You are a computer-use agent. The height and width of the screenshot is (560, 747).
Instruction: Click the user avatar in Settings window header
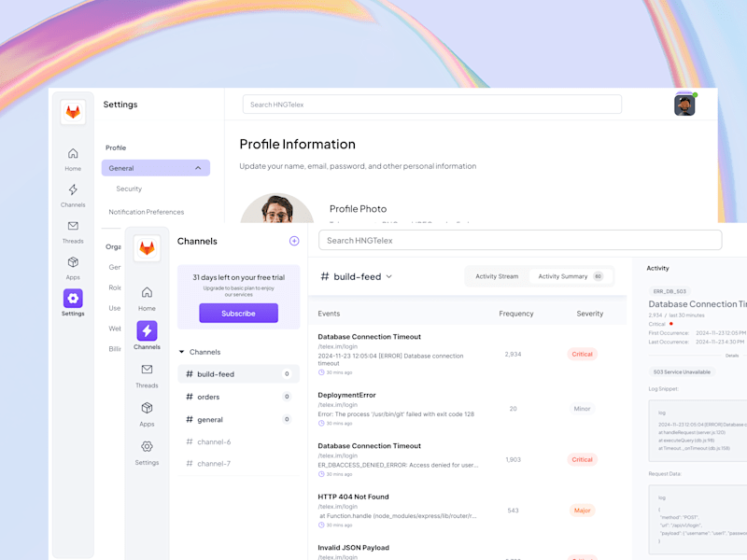pyautogui.click(x=684, y=105)
